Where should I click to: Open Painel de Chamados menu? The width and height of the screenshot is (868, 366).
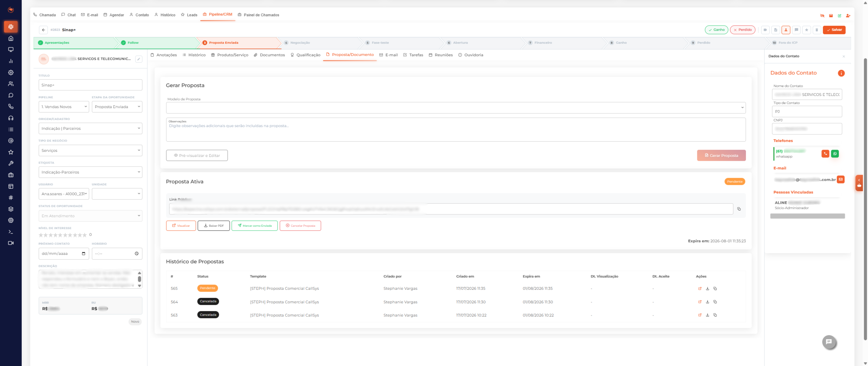[258, 15]
